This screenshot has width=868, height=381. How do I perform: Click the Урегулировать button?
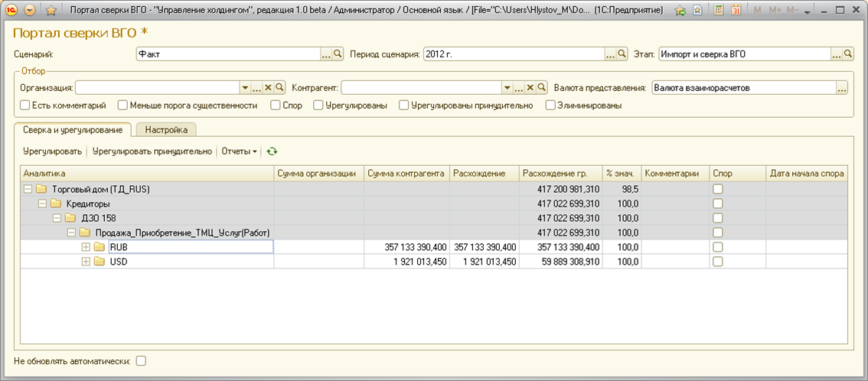tap(52, 151)
